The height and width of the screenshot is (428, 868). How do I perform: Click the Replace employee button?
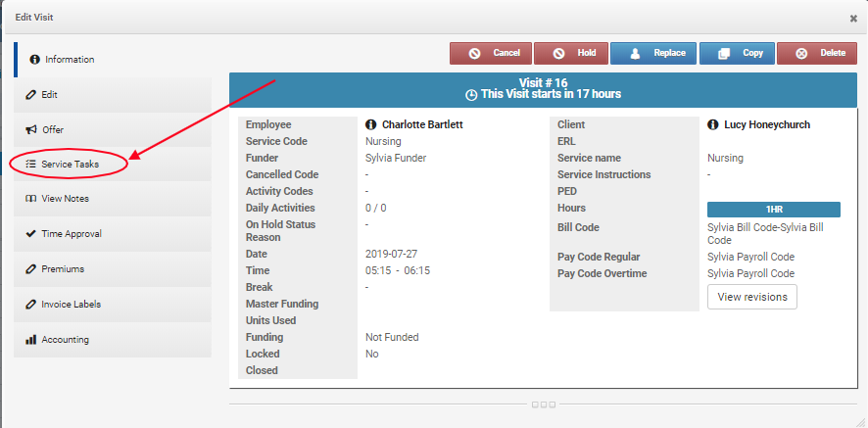(x=655, y=53)
